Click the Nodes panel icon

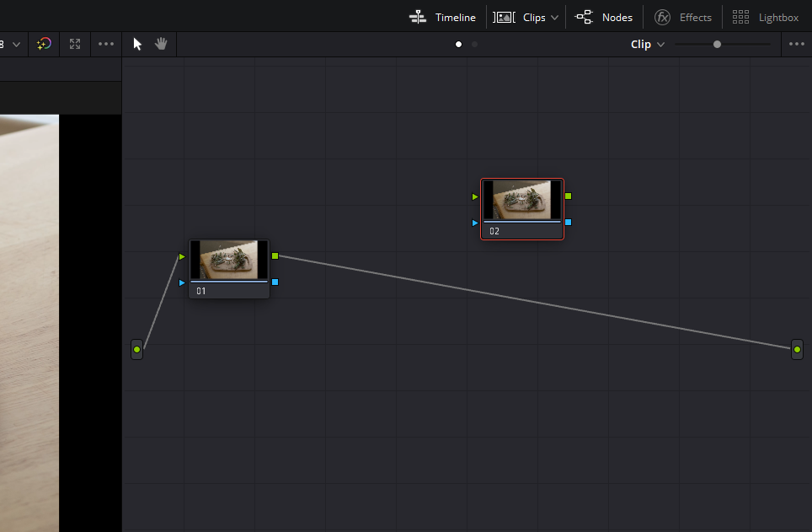tap(582, 17)
